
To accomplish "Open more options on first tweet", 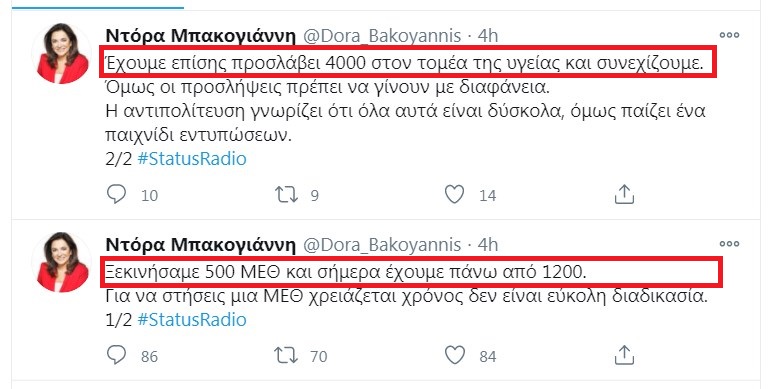I will (x=729, y=35).
